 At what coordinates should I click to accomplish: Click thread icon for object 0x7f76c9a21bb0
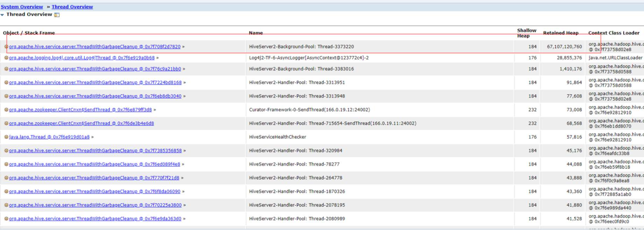click(6, 69)
